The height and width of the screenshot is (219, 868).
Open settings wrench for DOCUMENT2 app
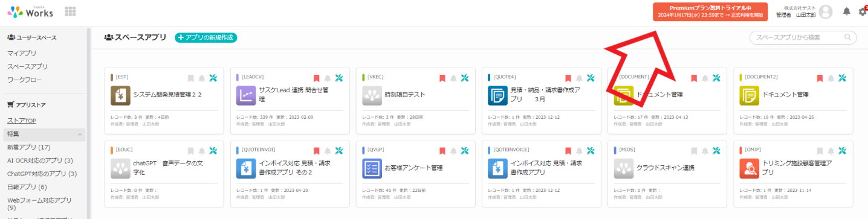coord(842,78)
